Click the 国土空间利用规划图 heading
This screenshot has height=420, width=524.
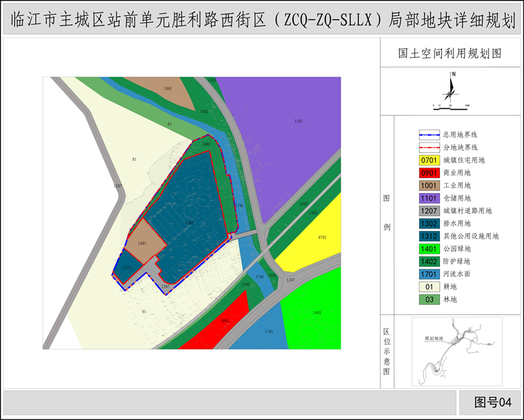pyautogui.click(x=449, y=52)
